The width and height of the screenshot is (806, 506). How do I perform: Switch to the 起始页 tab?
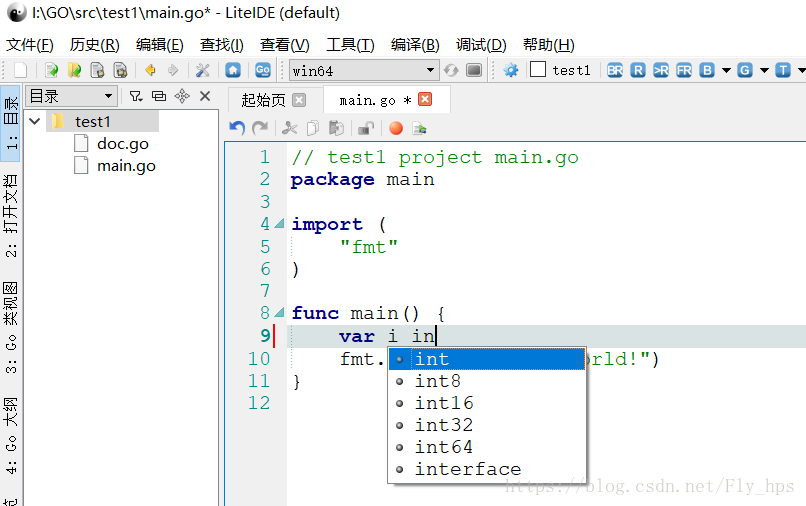pos(263,100)
